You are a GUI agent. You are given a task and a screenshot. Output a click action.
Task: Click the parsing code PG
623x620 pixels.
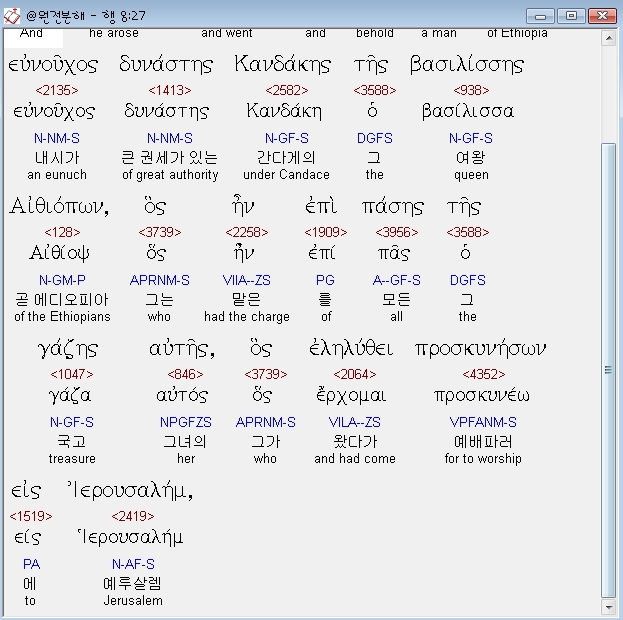(x=325, y=280)
